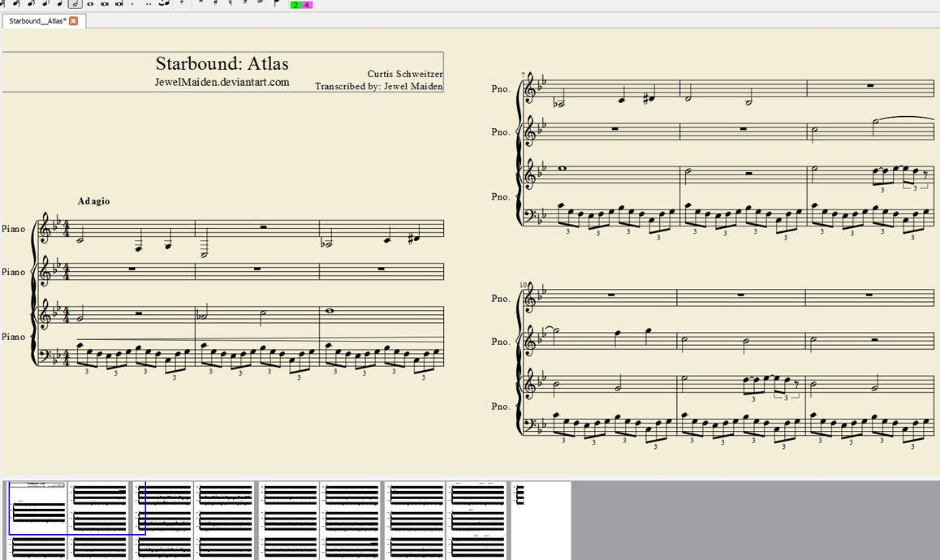Select the 32nd note duration

[16, 3]
